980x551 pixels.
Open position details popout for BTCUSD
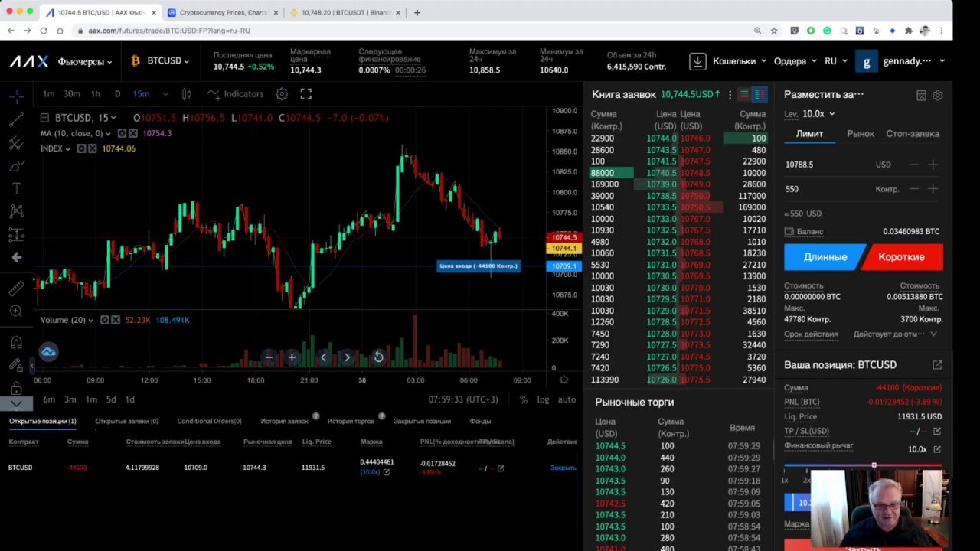click(x=937, y=365)
